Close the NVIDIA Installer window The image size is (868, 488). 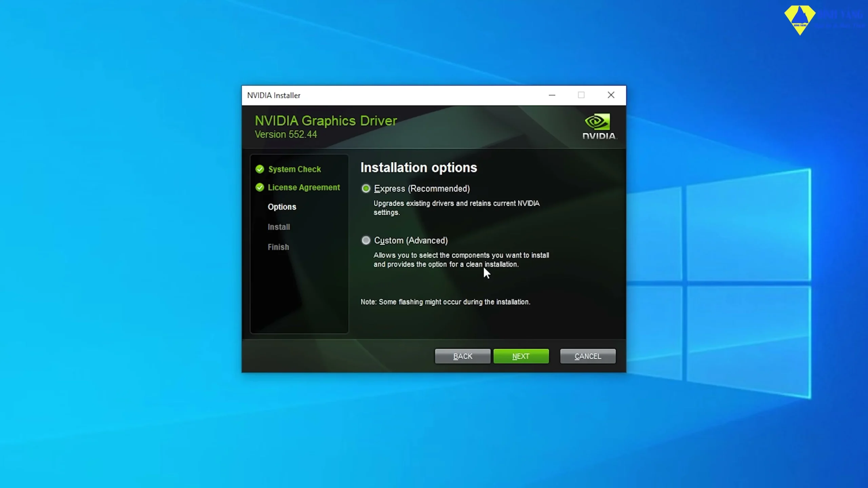[611, 95]
